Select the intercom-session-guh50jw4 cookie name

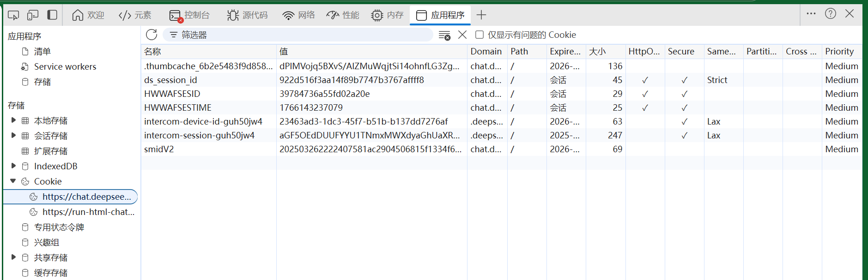(199, 135)
